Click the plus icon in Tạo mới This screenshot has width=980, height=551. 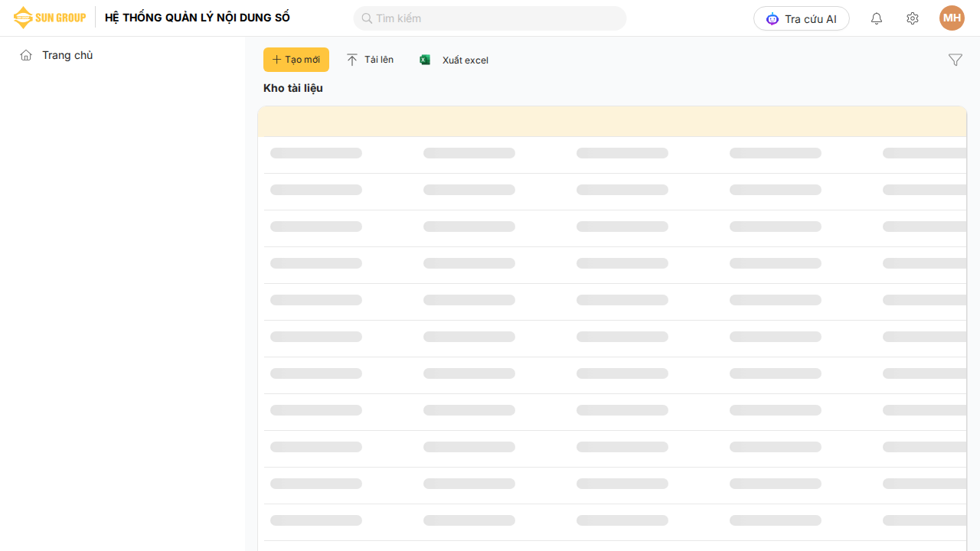[276, 60]
